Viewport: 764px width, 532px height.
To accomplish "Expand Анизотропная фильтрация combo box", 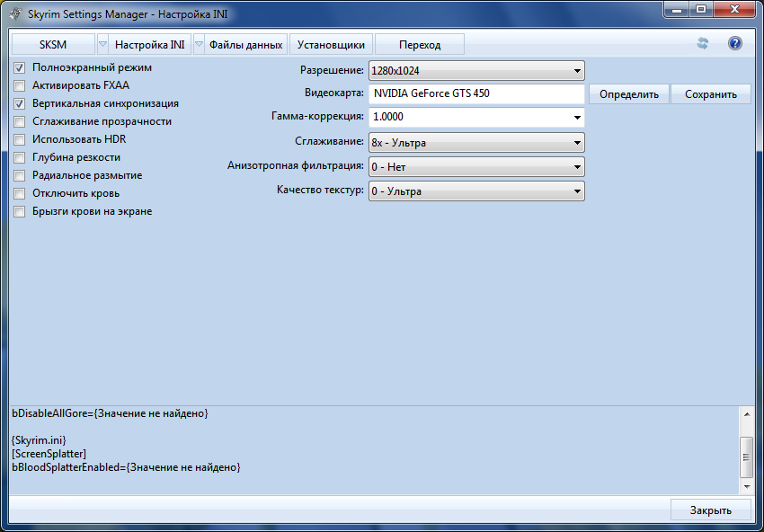I will pos(476,166).
